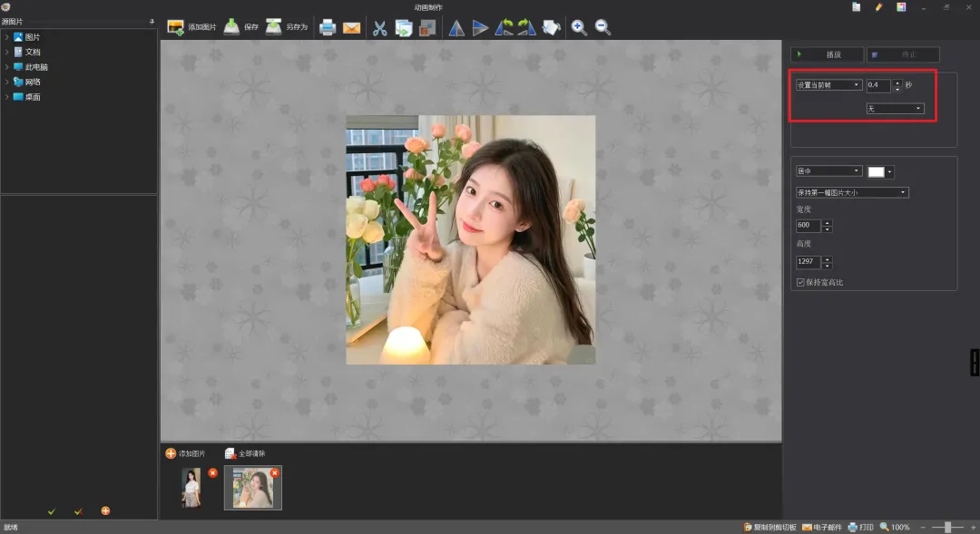This screenshot has height=534, width=980.
Task: Decrease height with down stepper
Action: pyautogui.click(x=827, y=266)
